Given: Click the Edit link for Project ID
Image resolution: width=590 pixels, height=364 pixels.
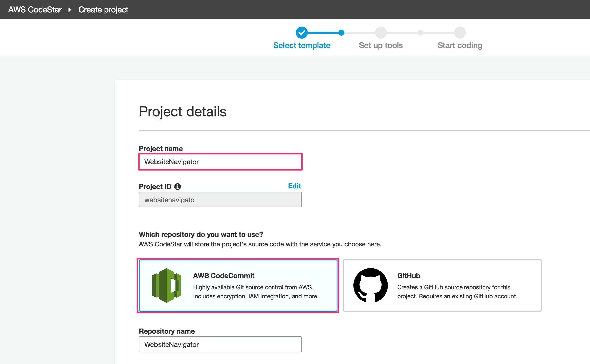Looking at the screenshot, I should coord(294,186).
